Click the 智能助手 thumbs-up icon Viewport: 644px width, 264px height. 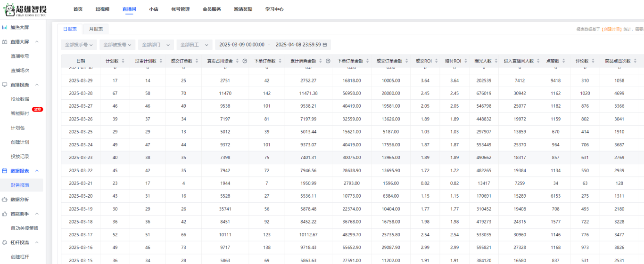coord(5,214)
